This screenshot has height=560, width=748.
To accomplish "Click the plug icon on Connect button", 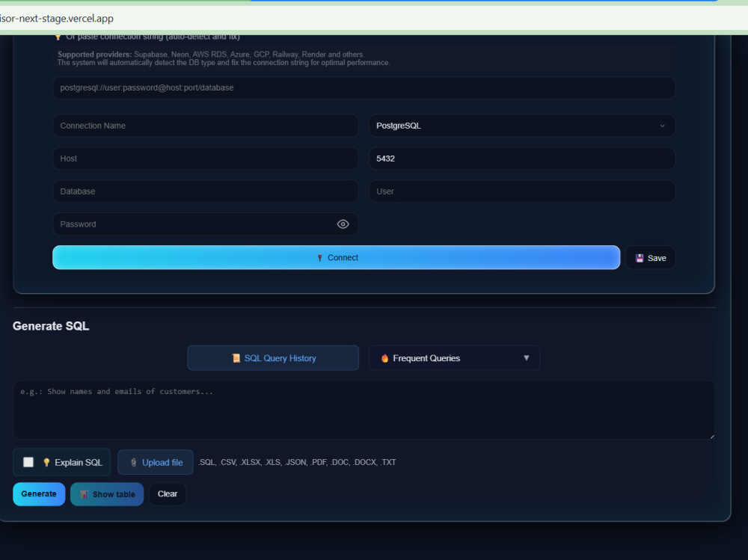I will point(319,258).
